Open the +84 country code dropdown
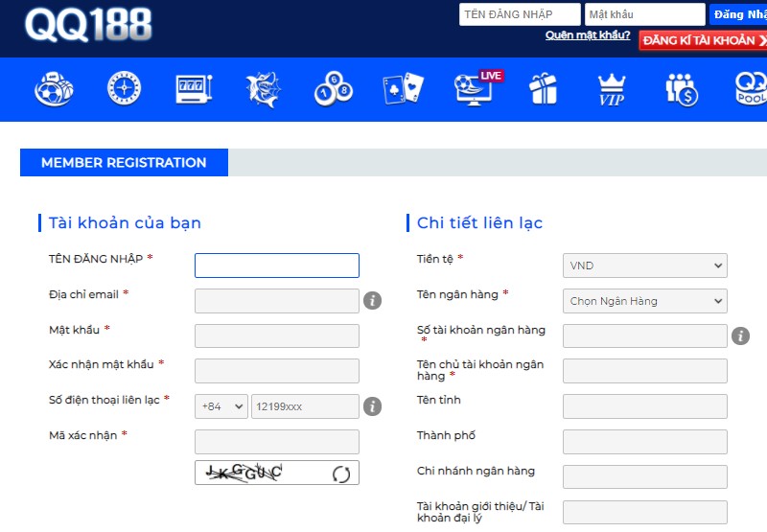The height and width of the screenshot is (532, 767). (x=221, y=406)
